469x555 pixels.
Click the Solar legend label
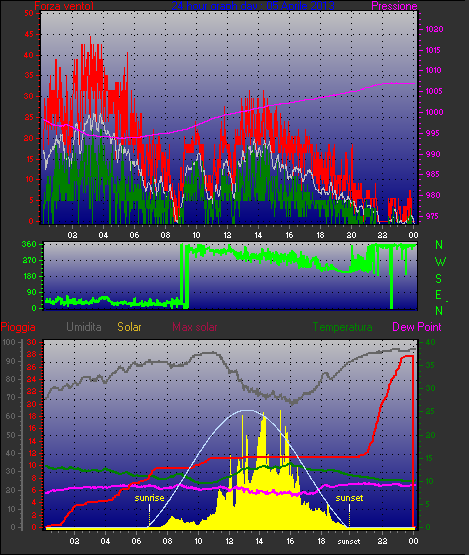tap(129, 327)
